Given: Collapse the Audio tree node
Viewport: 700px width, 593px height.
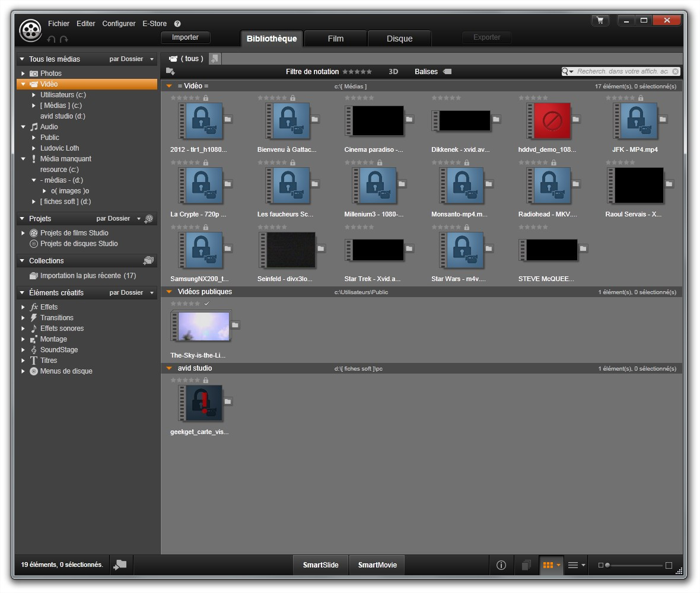Looking at the screenshot, I should (x=23, y=127).
